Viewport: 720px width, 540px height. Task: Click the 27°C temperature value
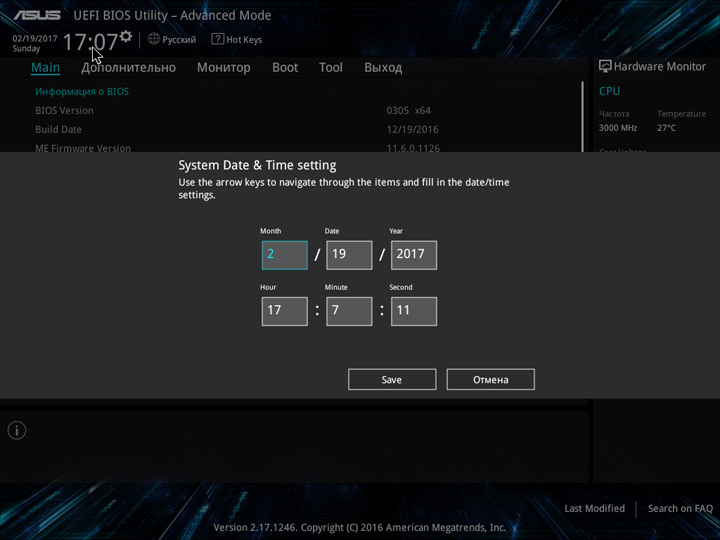666,128
